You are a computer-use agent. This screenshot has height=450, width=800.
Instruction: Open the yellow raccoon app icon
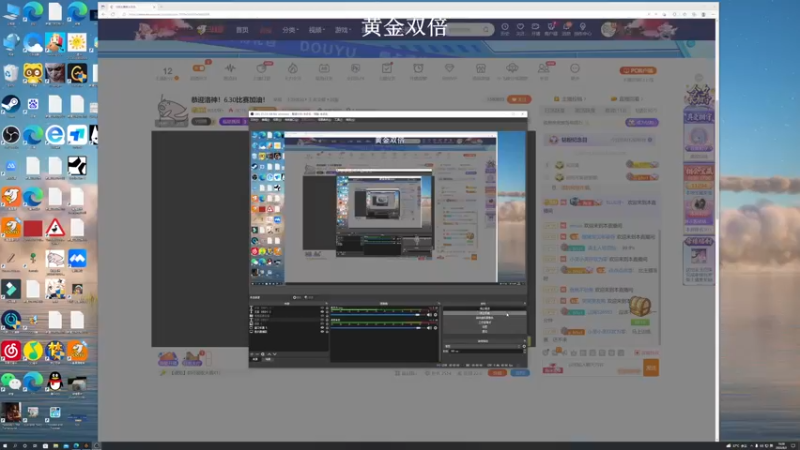(x=33, y=73)
